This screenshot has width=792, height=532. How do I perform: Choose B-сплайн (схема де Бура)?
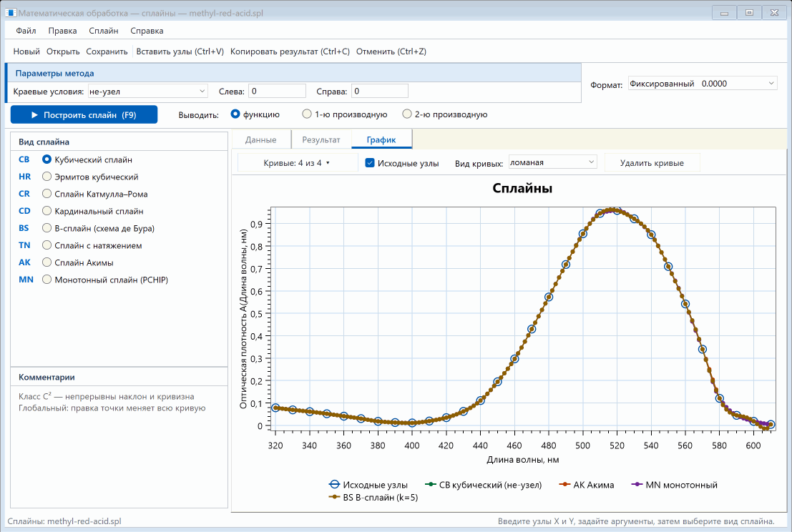(x=47, y=228)
